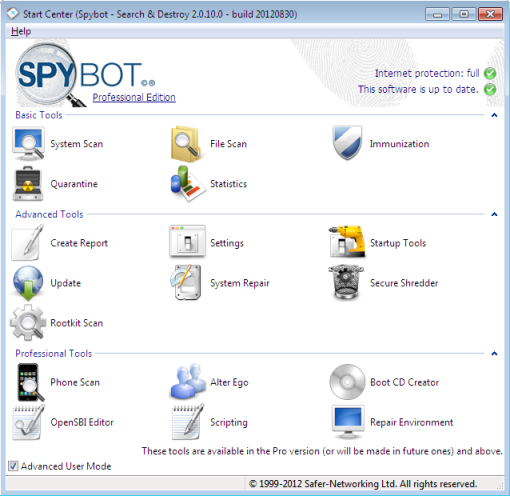Open the Quarantine briefcase icon

click(x=28, y=184)
